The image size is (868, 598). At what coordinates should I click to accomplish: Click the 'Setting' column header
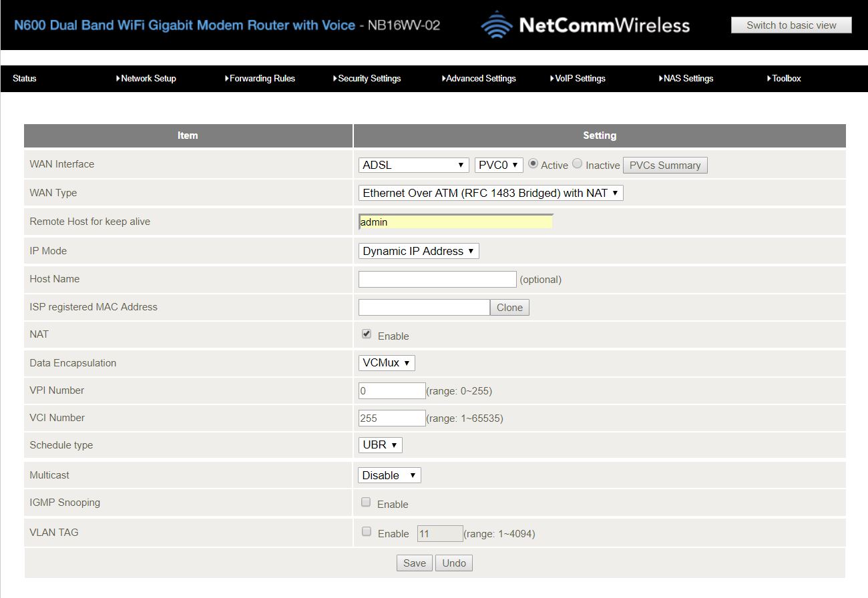[600, 135]
